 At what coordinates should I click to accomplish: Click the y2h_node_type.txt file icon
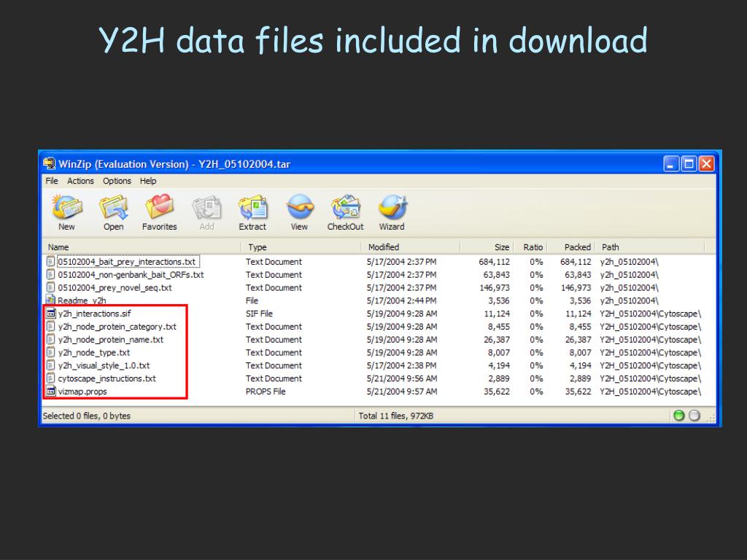click(50, 352)
